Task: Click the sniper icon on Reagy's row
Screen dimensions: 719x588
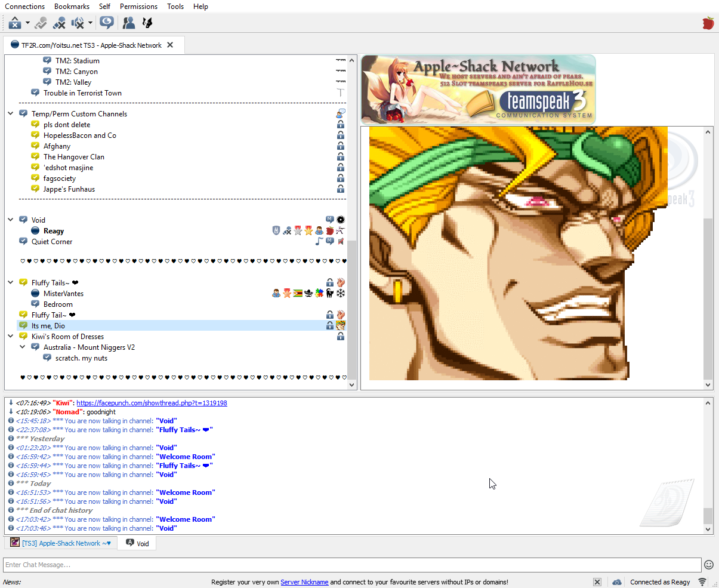Action: tap(341, 230)
